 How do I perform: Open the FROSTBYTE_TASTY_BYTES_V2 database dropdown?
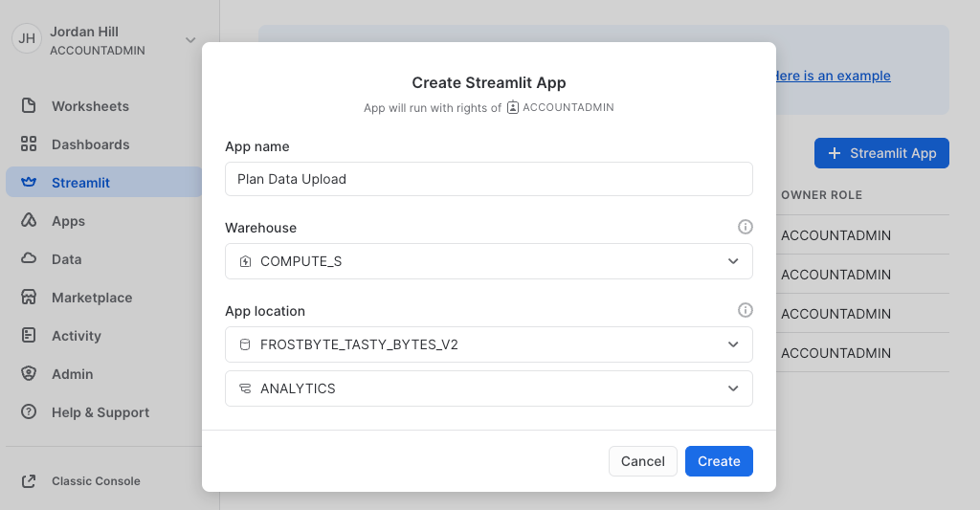488,344
